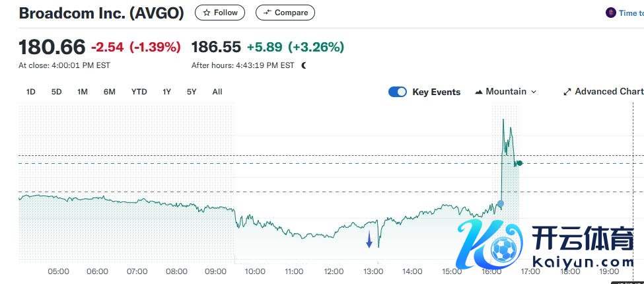This screenshot has width=644, height=284.
Task: Click the Compare arrows icon
Action: [x=267, y=13]
